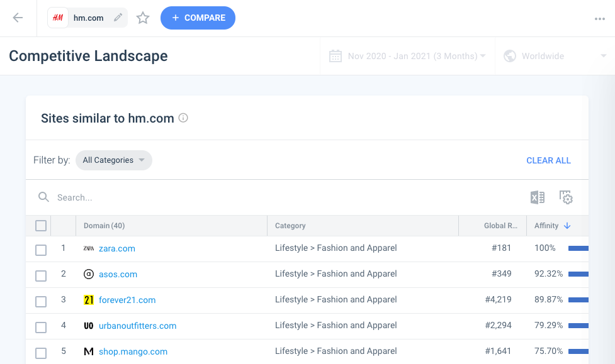Screen dimensions: 615x364
Task: Click the search magnifier icon
Action: [x=43, y=197]
